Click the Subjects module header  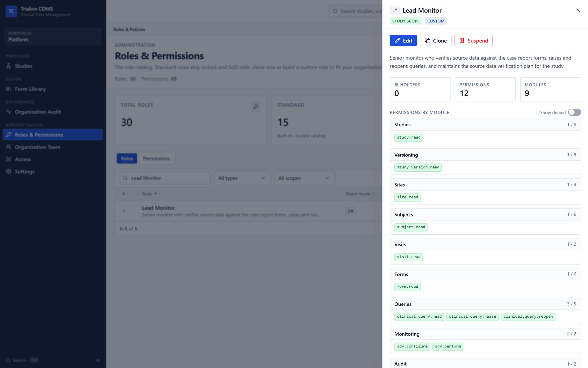pyautogui.click(x=485, y=214)
